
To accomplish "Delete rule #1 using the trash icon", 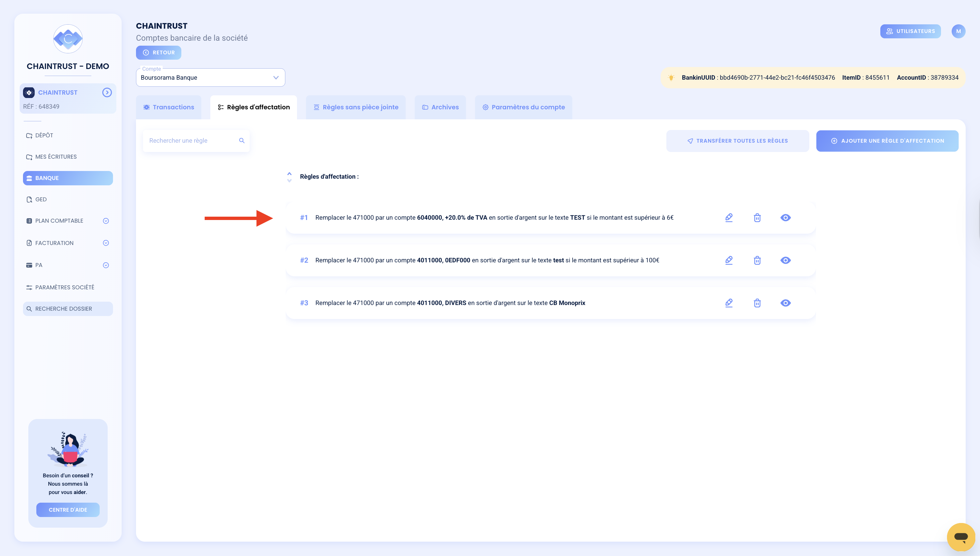I will click(757, 218).
